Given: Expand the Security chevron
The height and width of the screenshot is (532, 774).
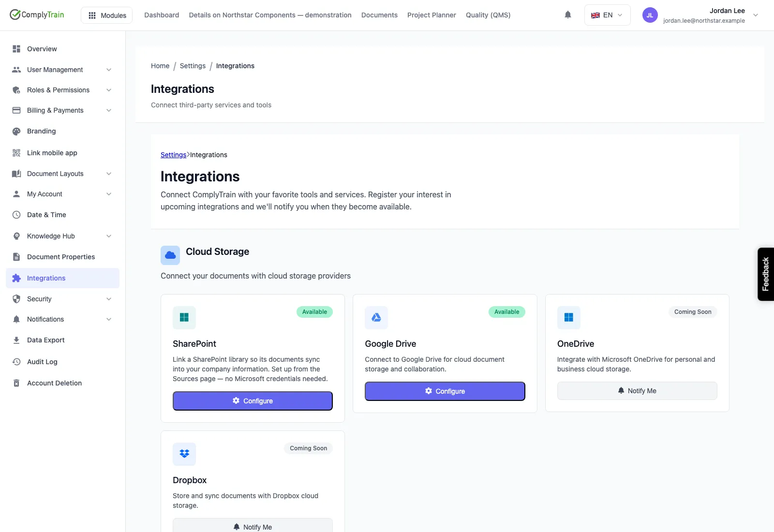Looking at the screenshot, I should point(109,299).
